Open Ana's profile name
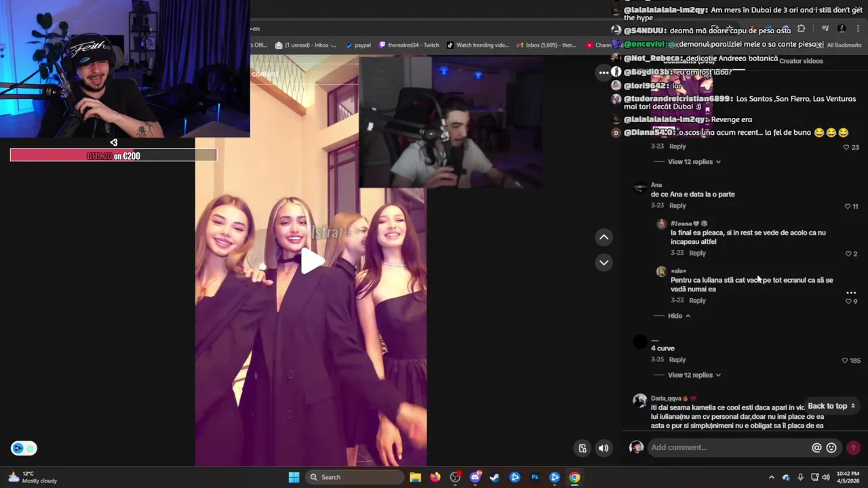868x488 pixels. click(656, 185)
